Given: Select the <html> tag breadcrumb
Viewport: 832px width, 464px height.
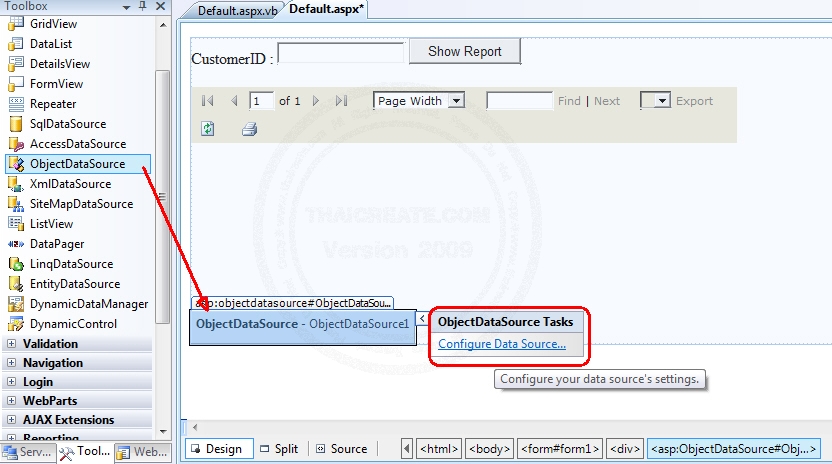Looking at the screenshot, I should 439,449.
